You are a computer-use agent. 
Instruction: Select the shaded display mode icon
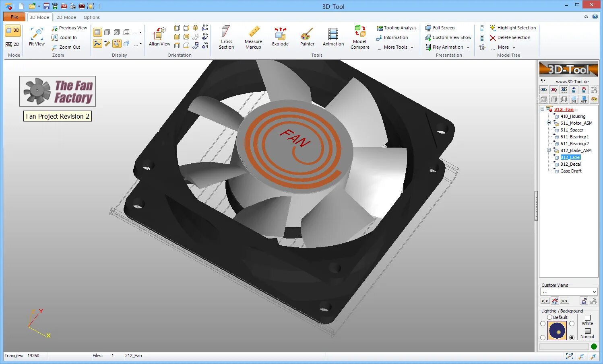click(x=97, y=32)
